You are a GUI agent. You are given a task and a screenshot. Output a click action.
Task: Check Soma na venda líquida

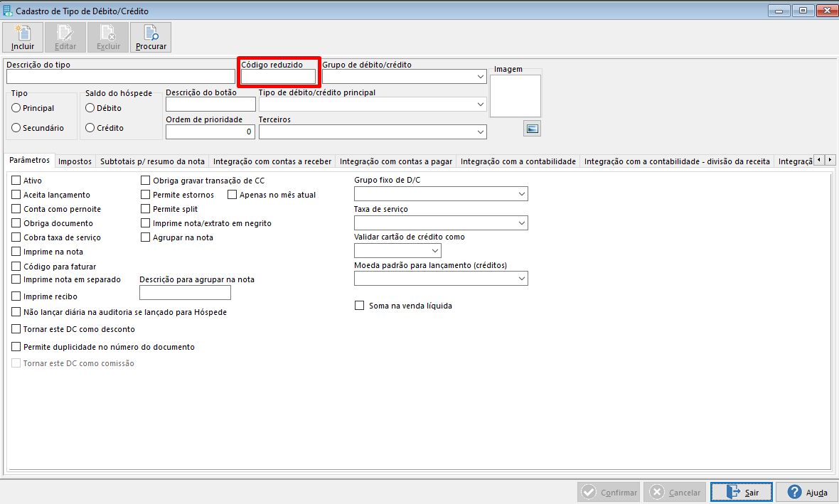(360, 306)
